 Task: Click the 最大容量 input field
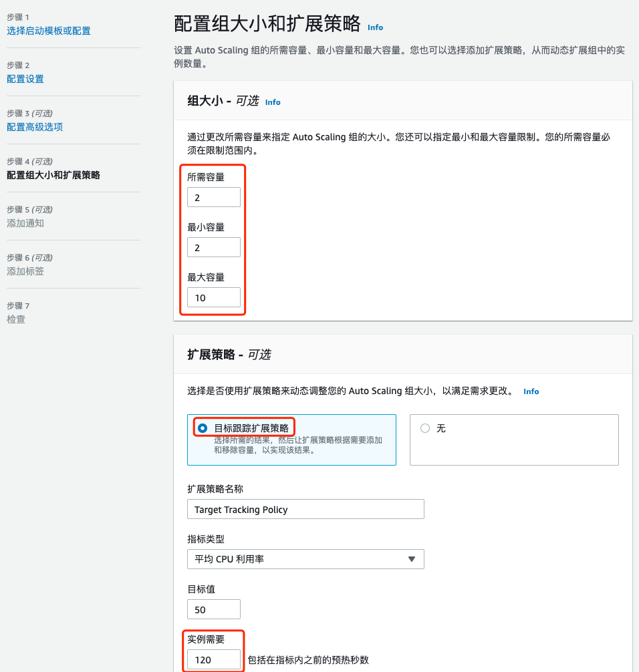[213, 297]
